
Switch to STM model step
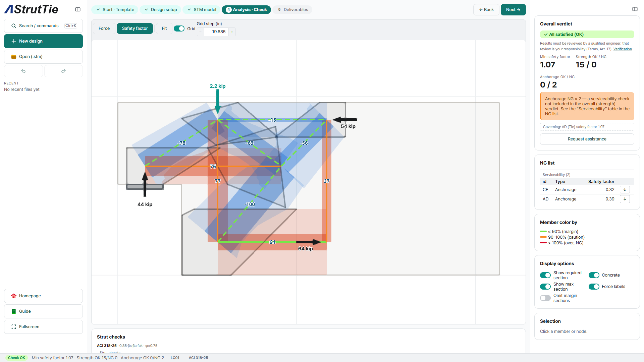202,10
